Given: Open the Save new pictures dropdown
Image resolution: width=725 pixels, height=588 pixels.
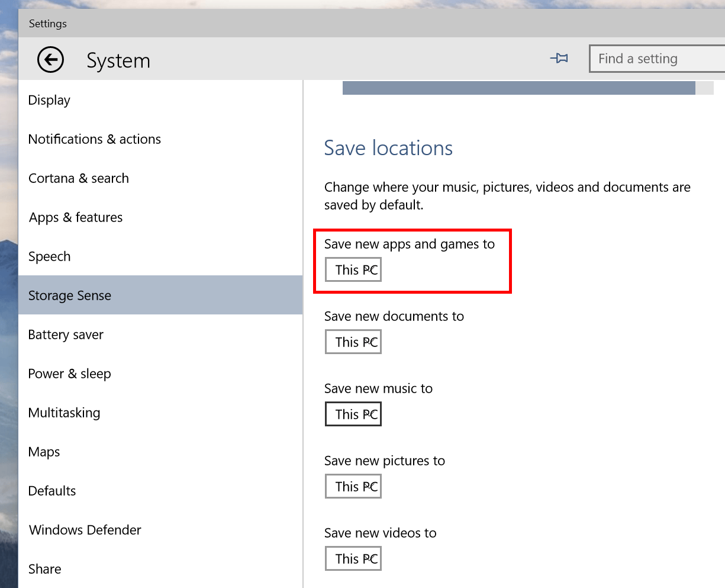Looking at the screenshot, I should [x=353, y=486].
